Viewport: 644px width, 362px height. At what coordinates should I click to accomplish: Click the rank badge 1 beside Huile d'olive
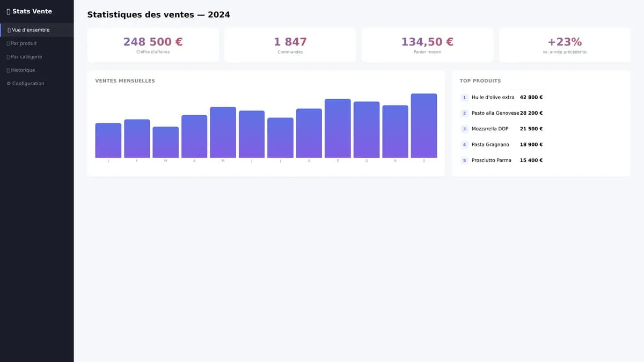click(464, 97)
